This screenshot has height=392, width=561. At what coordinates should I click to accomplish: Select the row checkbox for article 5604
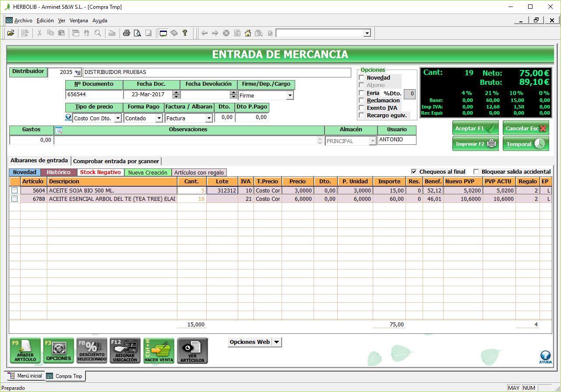click(14, 190)
